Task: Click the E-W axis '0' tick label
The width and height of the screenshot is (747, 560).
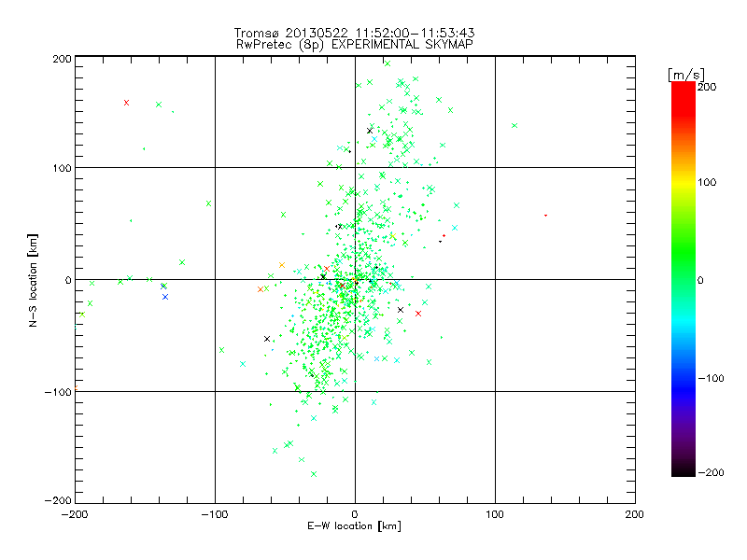Action: [x=355, y=514]
